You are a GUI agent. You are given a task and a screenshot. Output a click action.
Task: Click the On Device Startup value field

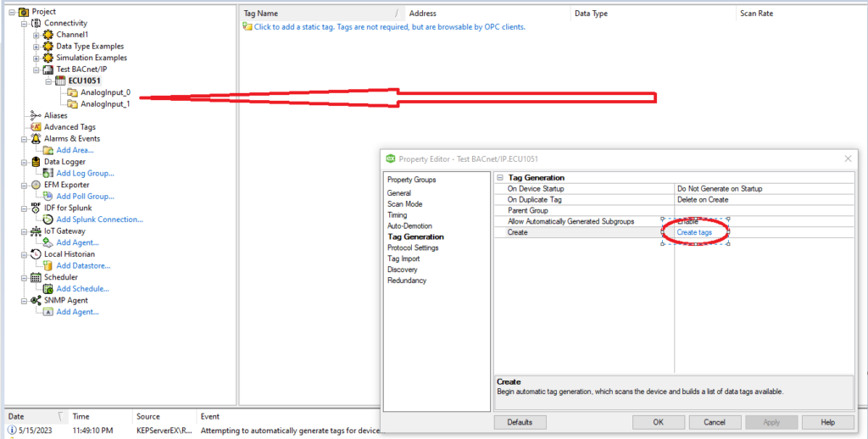(764, 189)
